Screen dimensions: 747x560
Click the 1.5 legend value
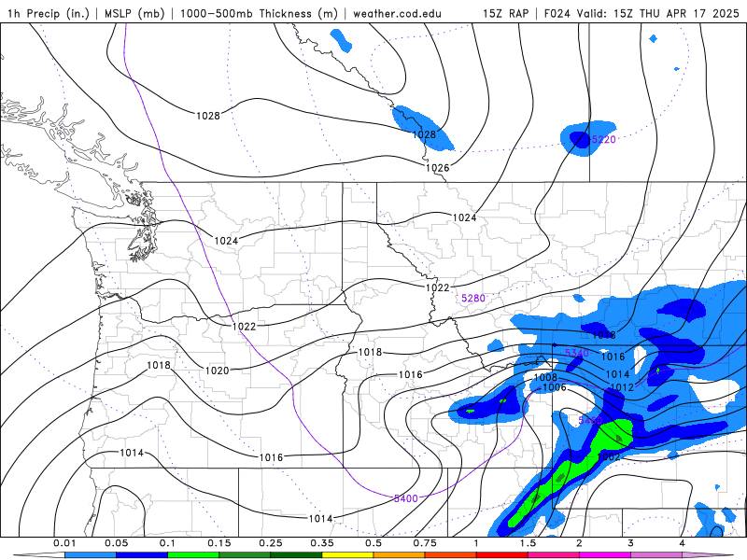(528, 543)
